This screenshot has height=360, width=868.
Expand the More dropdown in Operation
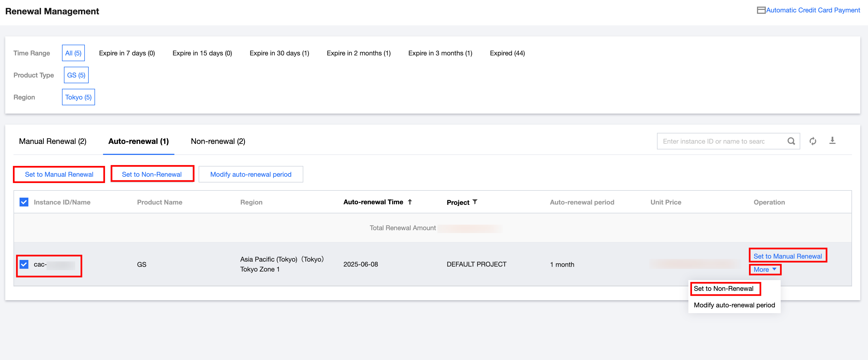coord(764,269)
